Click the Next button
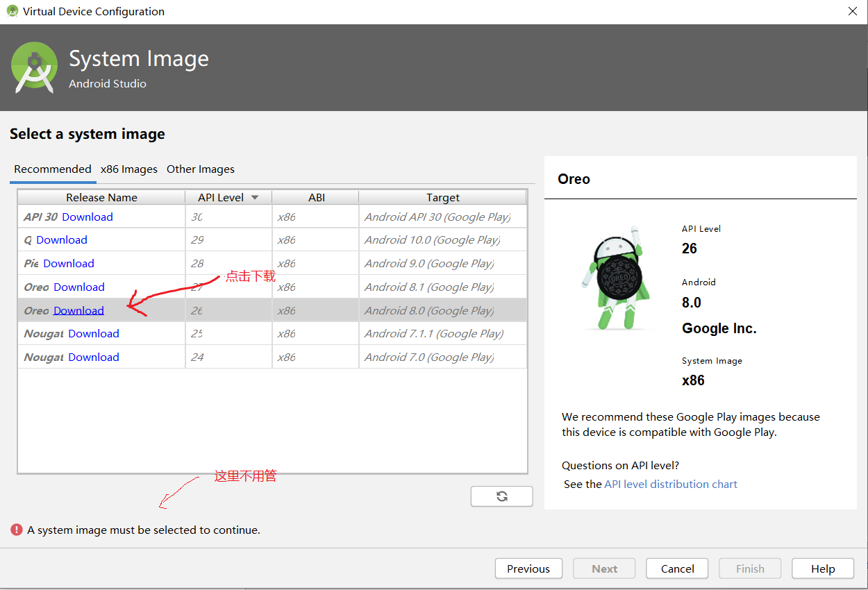 point(605,568)
